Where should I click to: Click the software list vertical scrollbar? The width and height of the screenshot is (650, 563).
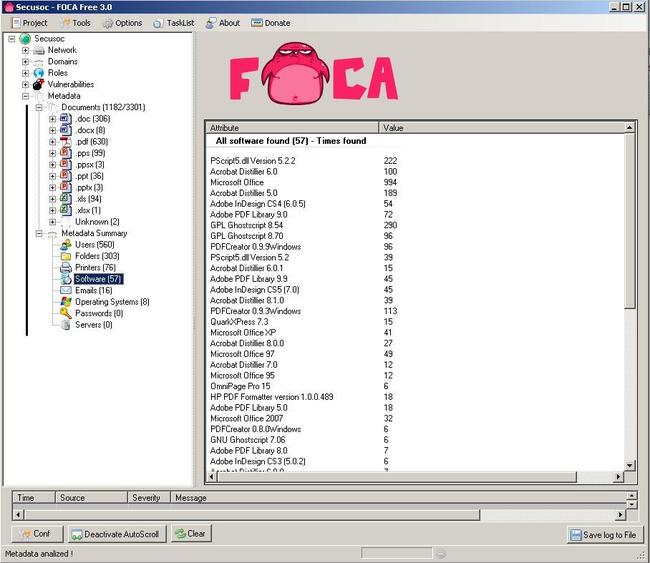[629, 250]
